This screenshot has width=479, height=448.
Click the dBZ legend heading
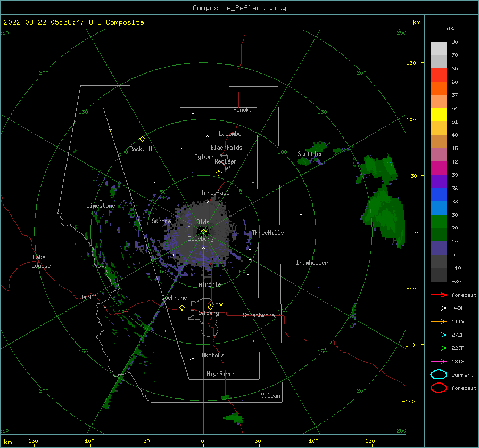click(x=451, y=28)
